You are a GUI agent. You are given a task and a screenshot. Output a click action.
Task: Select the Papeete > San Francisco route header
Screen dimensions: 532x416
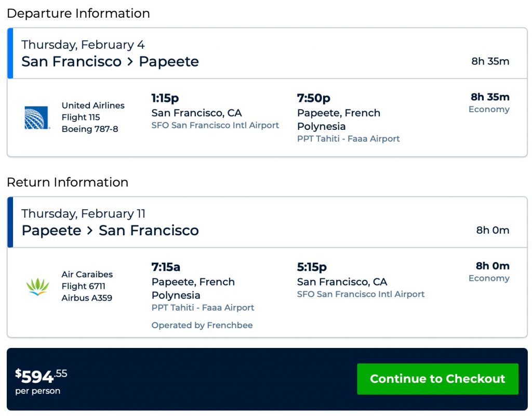coord(110,230)
